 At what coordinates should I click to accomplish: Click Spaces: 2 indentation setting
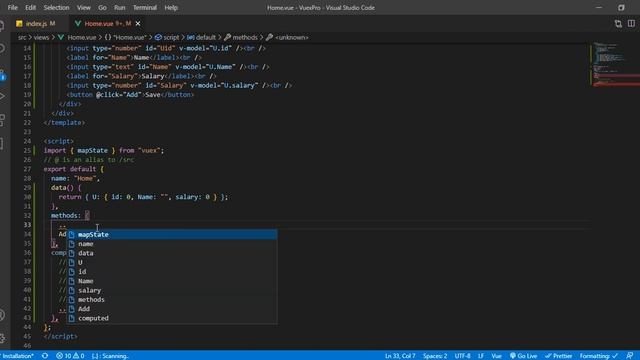[x=435, y=356]
